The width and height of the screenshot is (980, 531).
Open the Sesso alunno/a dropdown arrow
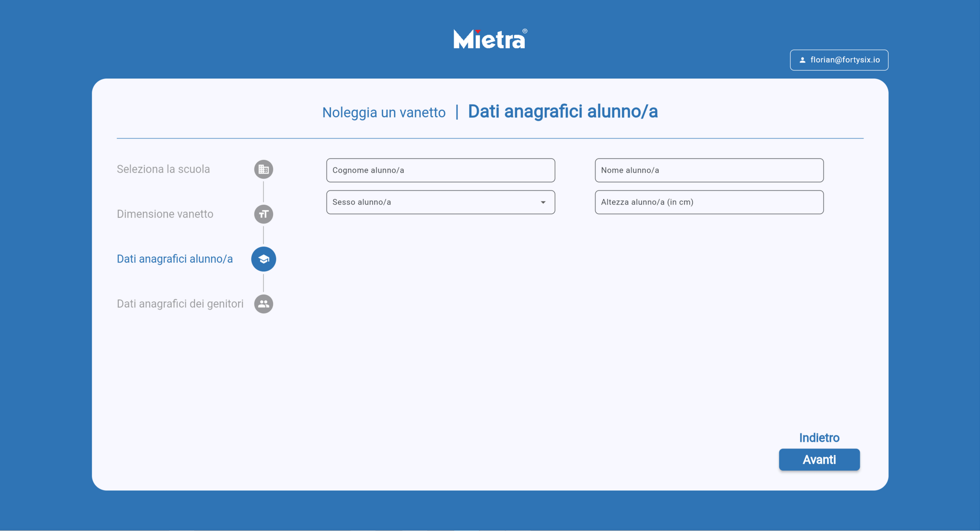tap(543, 202)
